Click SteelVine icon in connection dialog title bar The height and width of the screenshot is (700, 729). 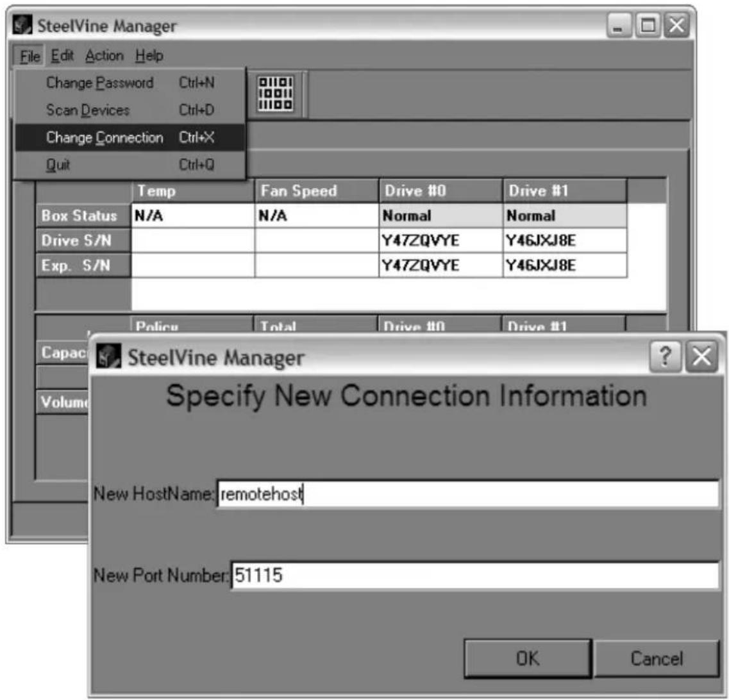pyautogui.click(x=108, y=356)
